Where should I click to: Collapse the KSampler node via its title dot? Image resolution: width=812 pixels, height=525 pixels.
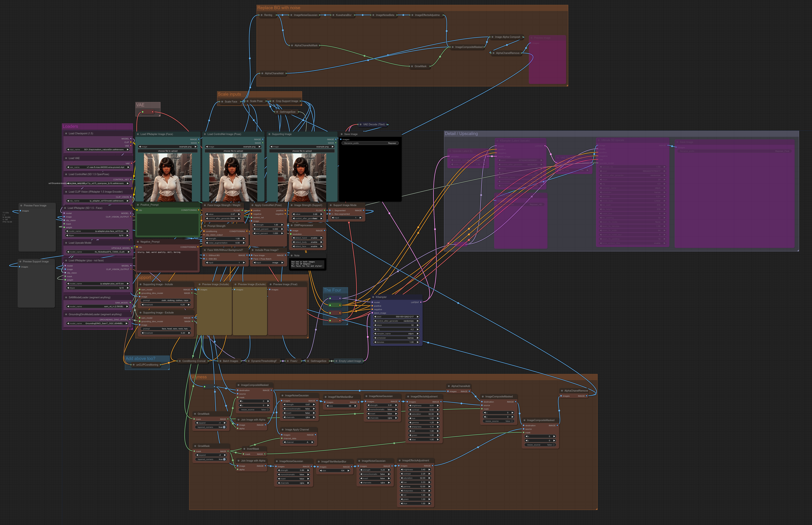(x=373, y=297)
